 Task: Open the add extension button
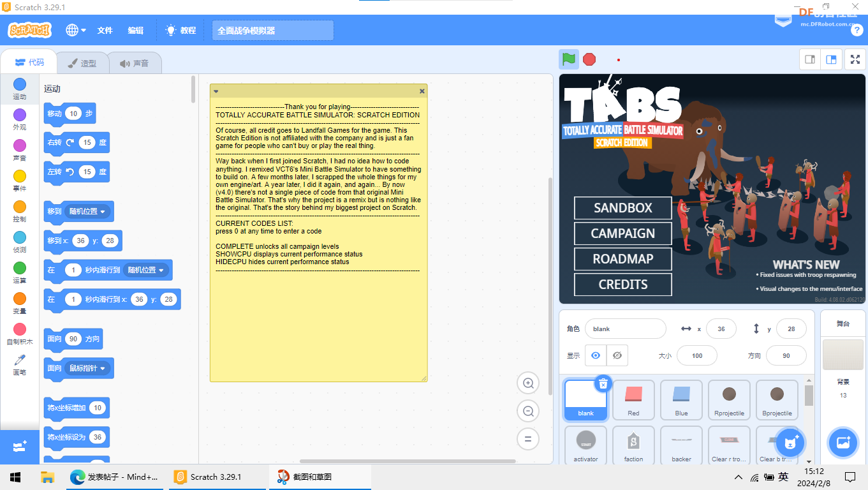20,447
